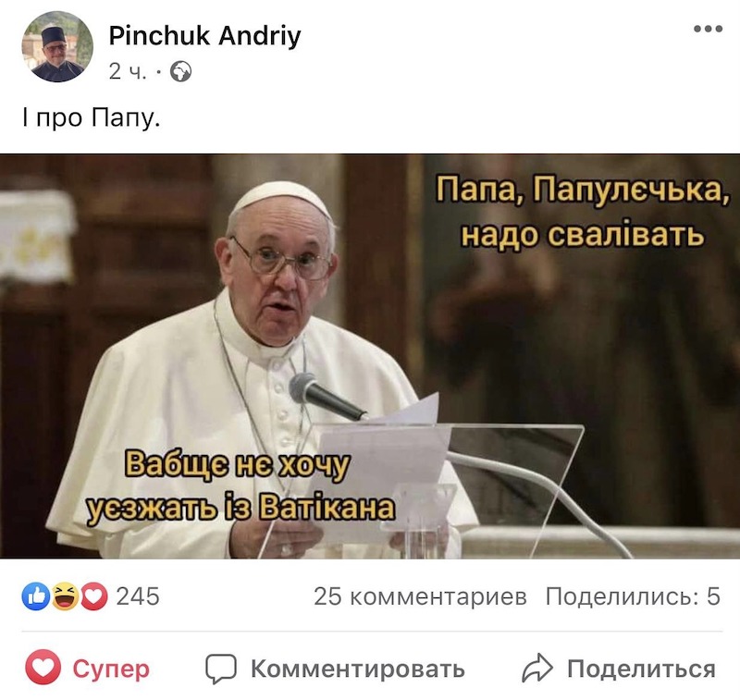Click 'Поделились: 5' shares count
The image size is (740, 700).
pos(633,596)
